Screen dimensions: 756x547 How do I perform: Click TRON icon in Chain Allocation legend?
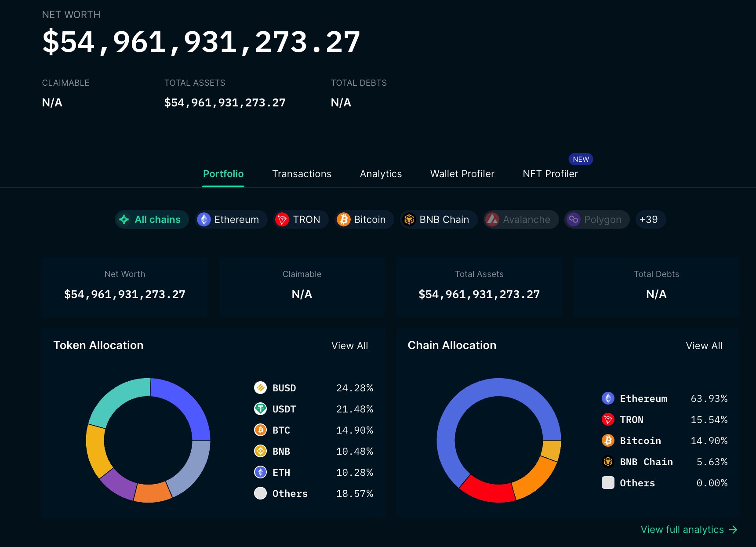608,419
